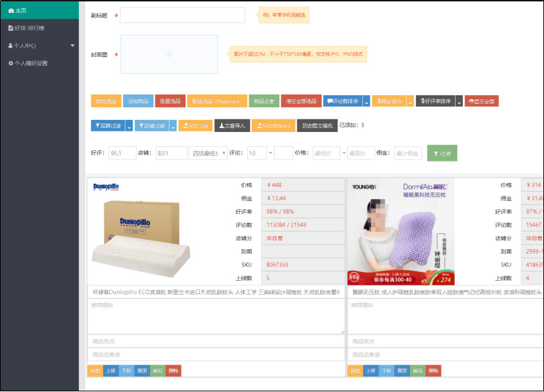Click the green 商品去重 button
The image size is (544, 392).
click(x=264, y=101)
